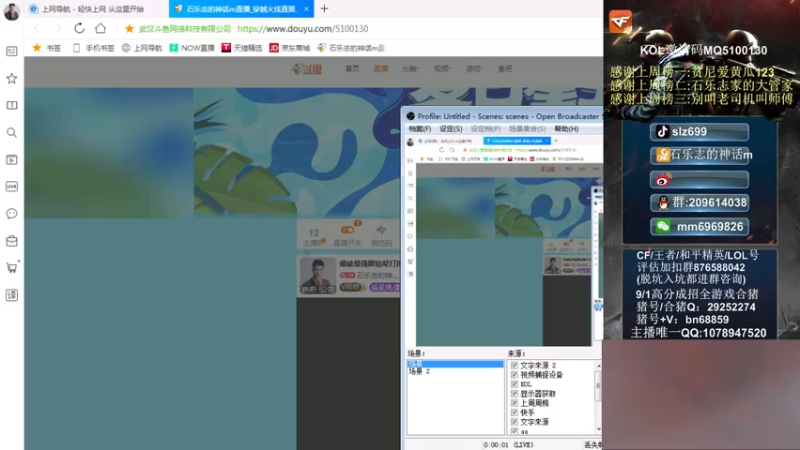
Task: Open the shopping cart sidebar icon
Action: (12, 268)
